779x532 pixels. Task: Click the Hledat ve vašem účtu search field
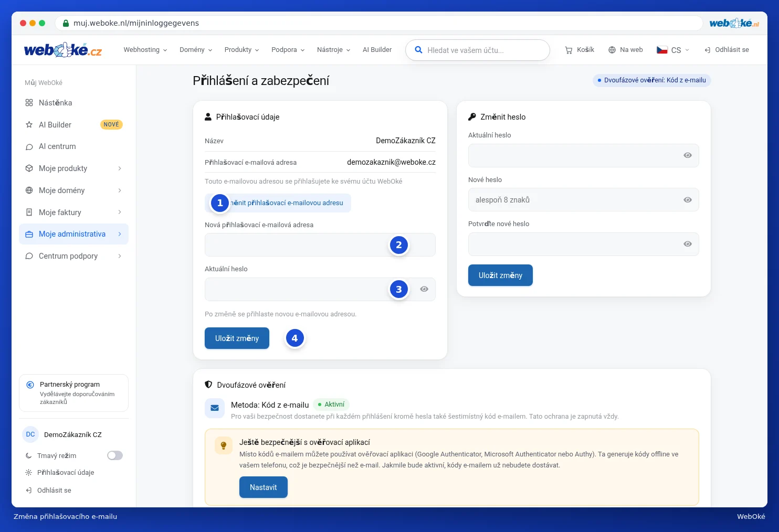point(478,50)
